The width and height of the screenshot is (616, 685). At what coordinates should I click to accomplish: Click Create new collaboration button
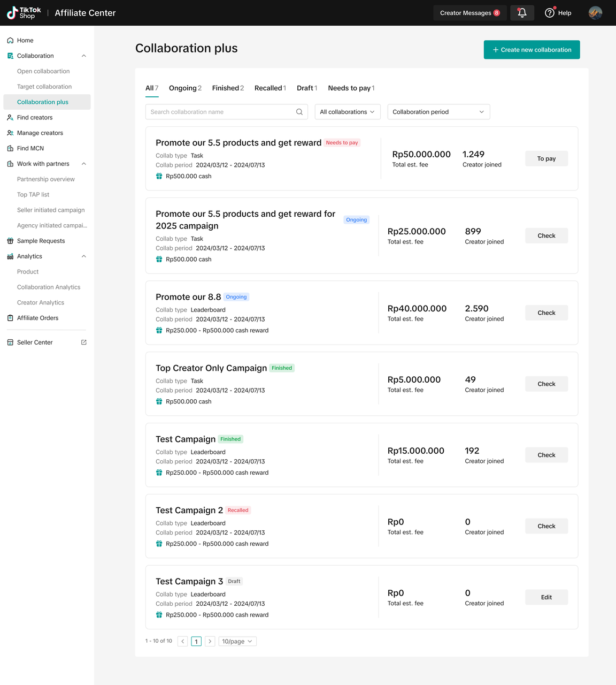pyautogui.click(x=532, y=50)
